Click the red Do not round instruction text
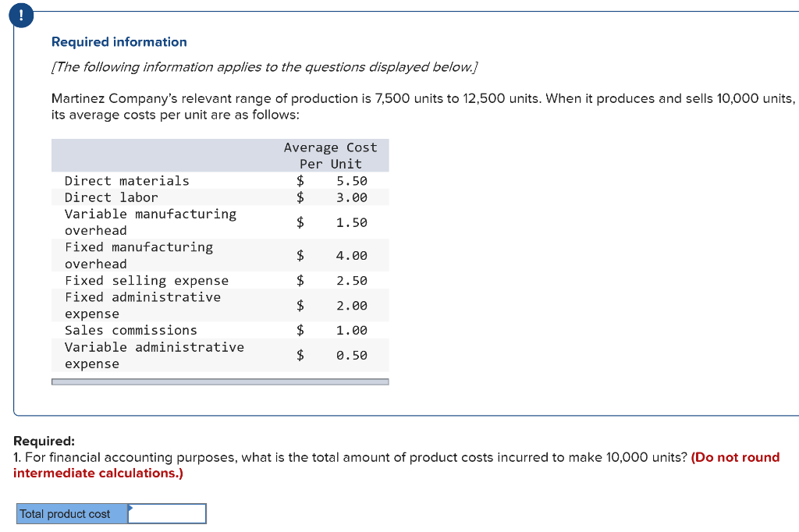Viewport: 799px width, 532px height. (396, 465)
